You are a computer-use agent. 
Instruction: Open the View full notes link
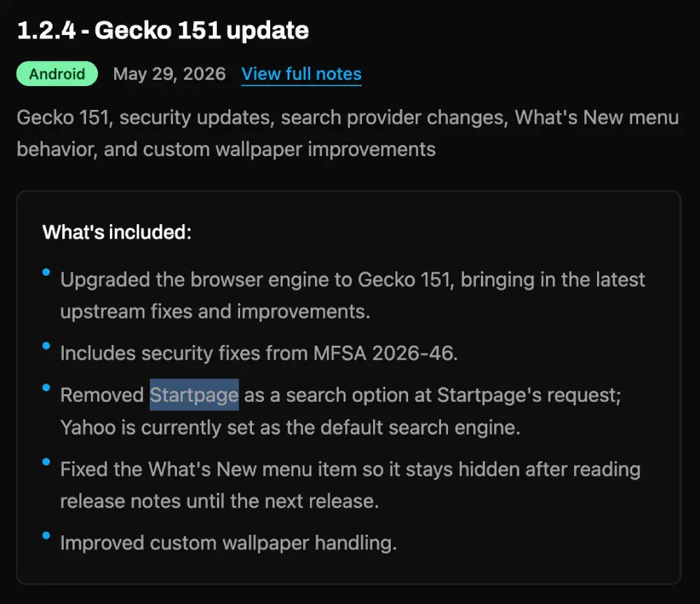coord(301,74)
